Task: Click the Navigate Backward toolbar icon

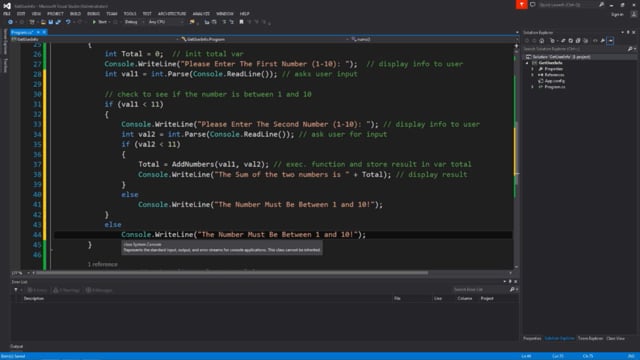Action: tap(10, 22)
